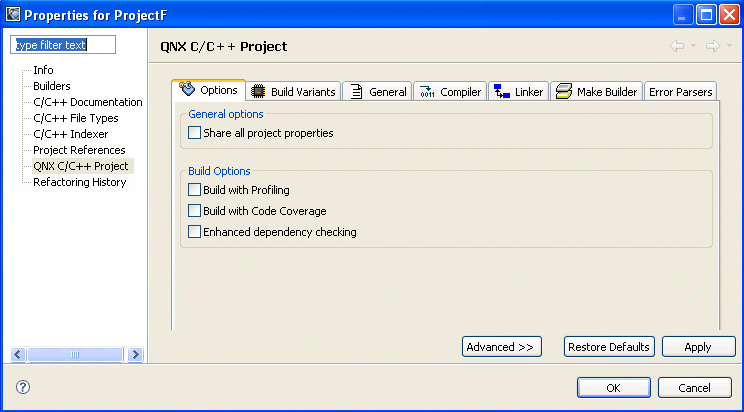Click the General tab document icon

[x=356, y=92]
